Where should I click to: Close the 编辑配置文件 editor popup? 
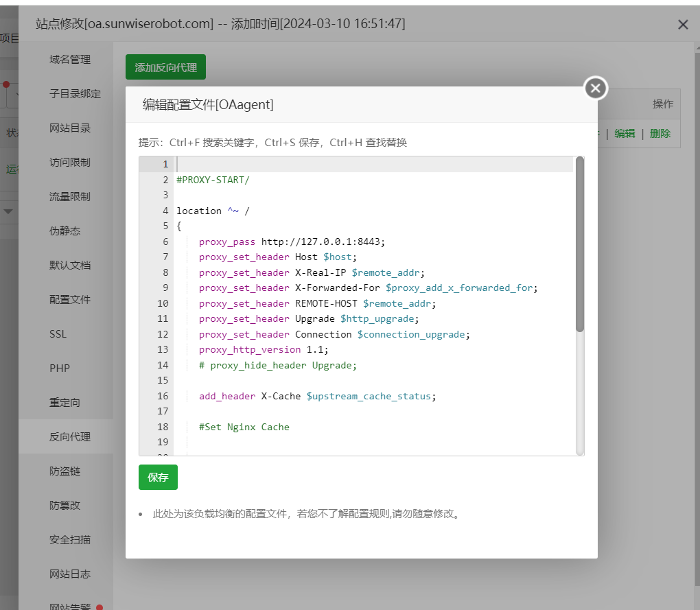click(596, 88)
